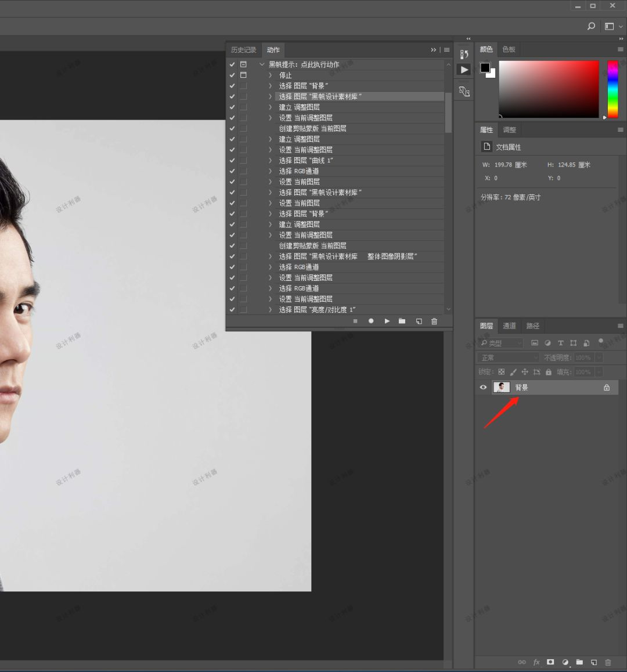Play the selected action
627x672 pixels.
click(387, 321)
